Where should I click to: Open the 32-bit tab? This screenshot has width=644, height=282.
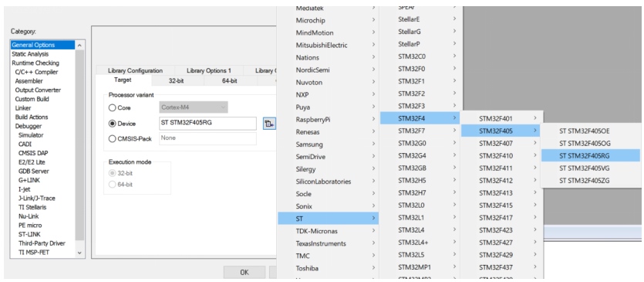click(x=176, y=80)
